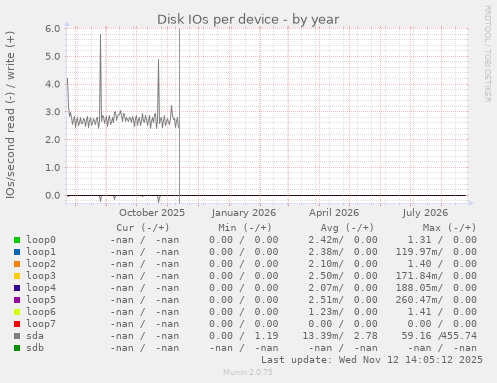Click the '6.0' y-axis label

pos(53,28)
